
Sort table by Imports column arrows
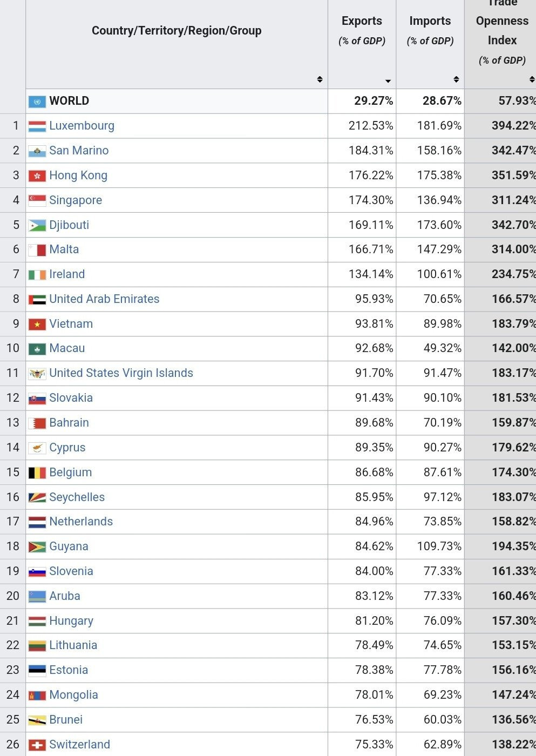[x=456, y=79]
